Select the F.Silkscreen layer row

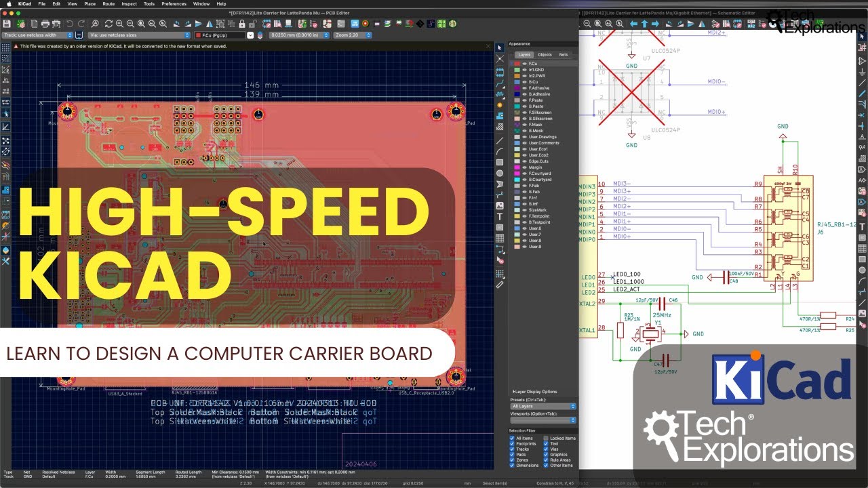[x=545, y=112]
